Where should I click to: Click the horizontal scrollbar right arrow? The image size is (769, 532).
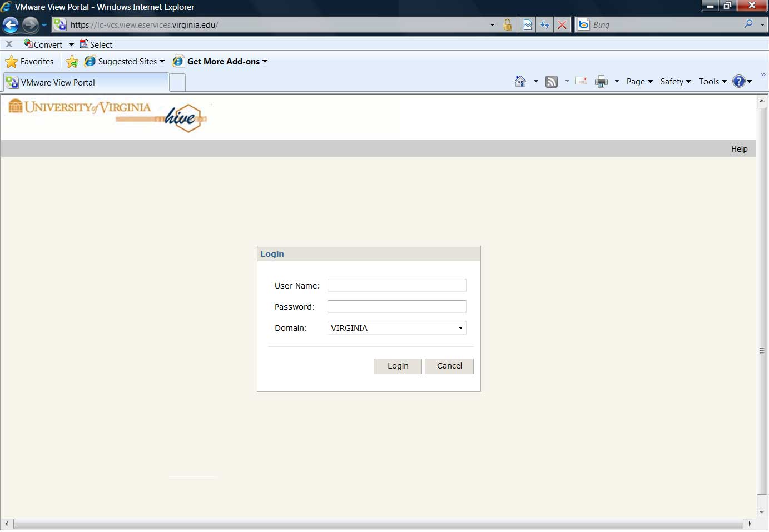(750, 524)
